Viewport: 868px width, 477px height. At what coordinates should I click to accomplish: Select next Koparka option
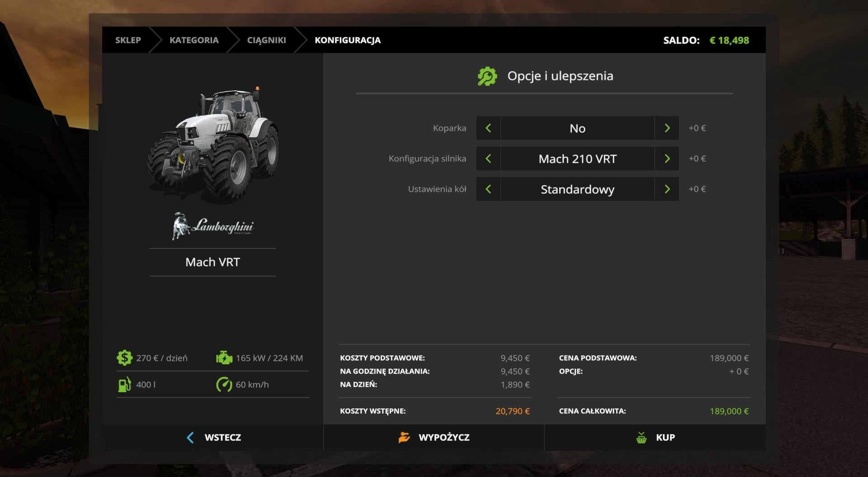[667, 128]
